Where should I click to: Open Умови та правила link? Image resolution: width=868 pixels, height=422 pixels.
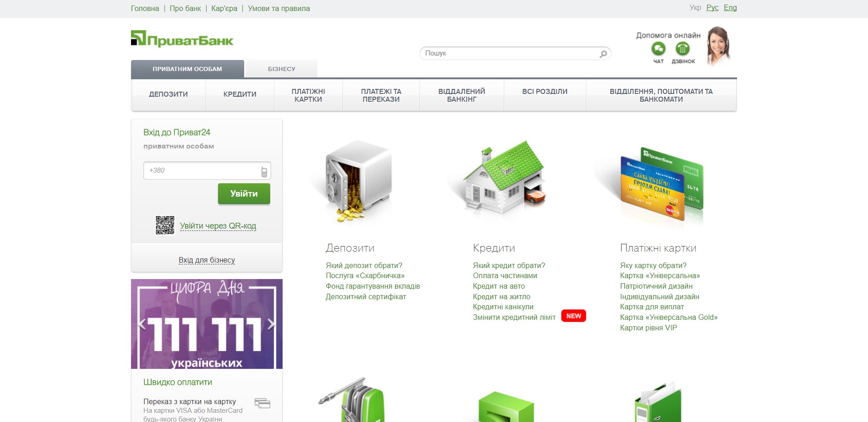point(278,8)
